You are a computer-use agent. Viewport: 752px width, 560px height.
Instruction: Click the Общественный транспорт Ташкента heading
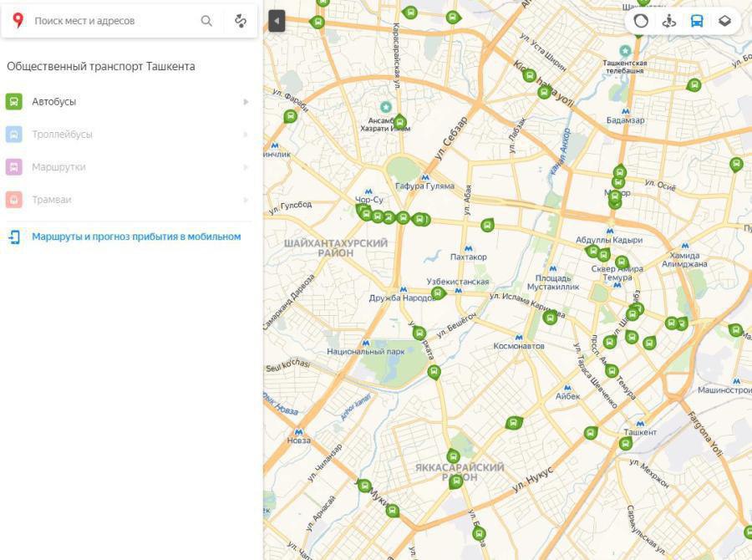point(101,66)
